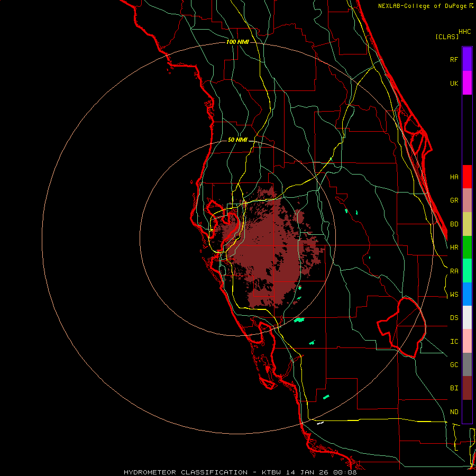
Task: Click the UK magenta legend swatch
Action: (x=467, y=83)
